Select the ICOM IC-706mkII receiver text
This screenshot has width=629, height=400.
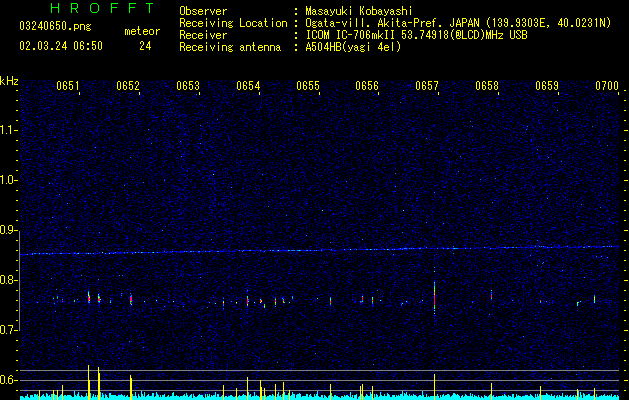(x=416, y=35)
